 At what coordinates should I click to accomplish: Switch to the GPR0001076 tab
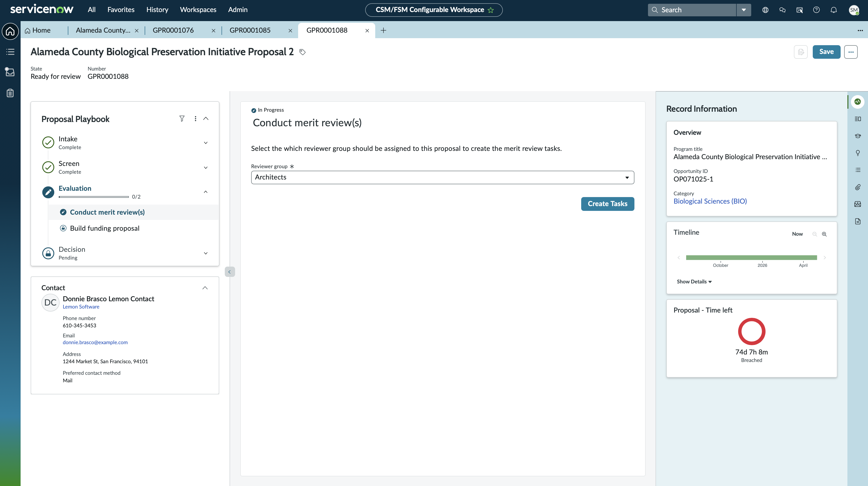coord(173,30)
